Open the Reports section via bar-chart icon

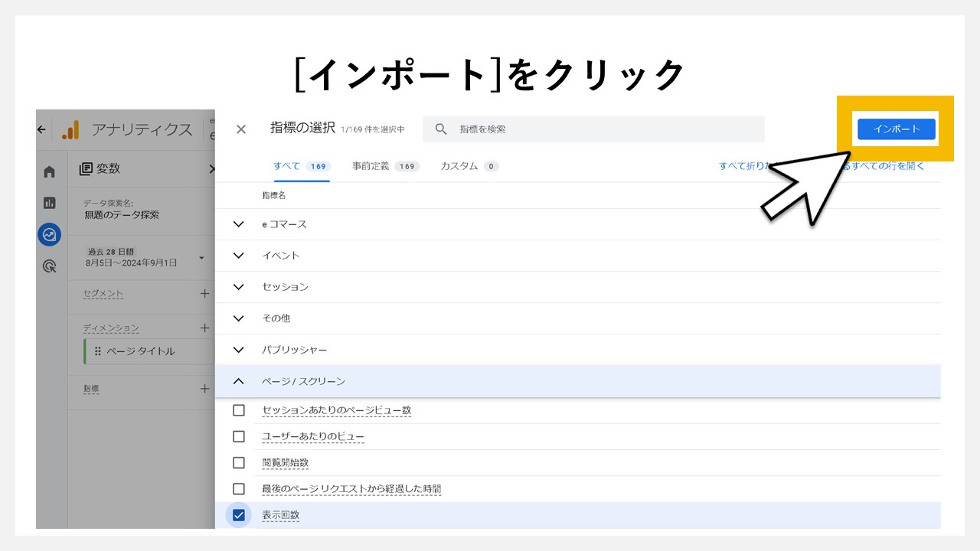click(x=49, y=203)
